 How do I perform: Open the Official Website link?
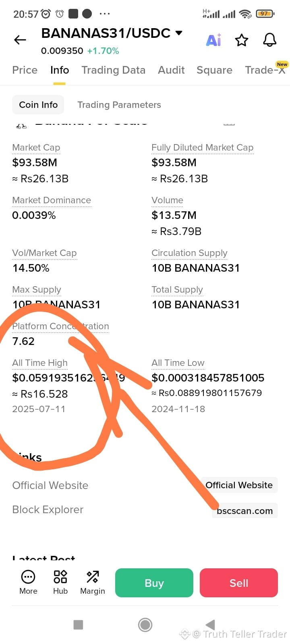point(239,485)
